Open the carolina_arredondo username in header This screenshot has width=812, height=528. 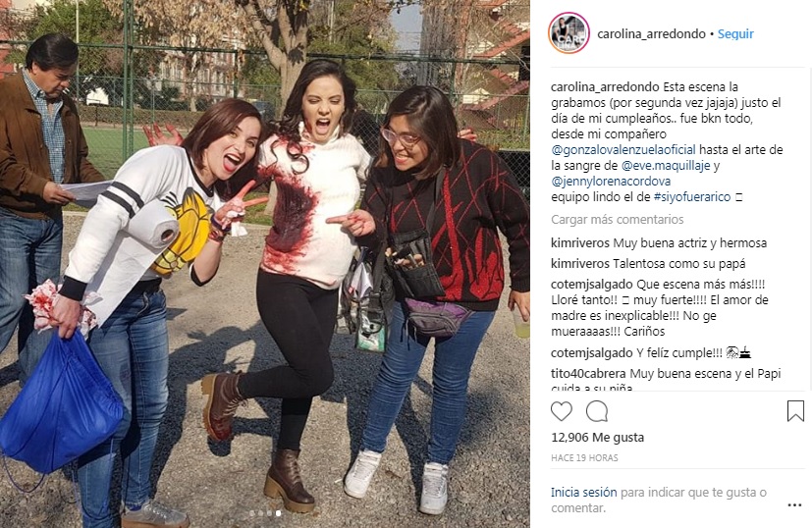[651, 33]
